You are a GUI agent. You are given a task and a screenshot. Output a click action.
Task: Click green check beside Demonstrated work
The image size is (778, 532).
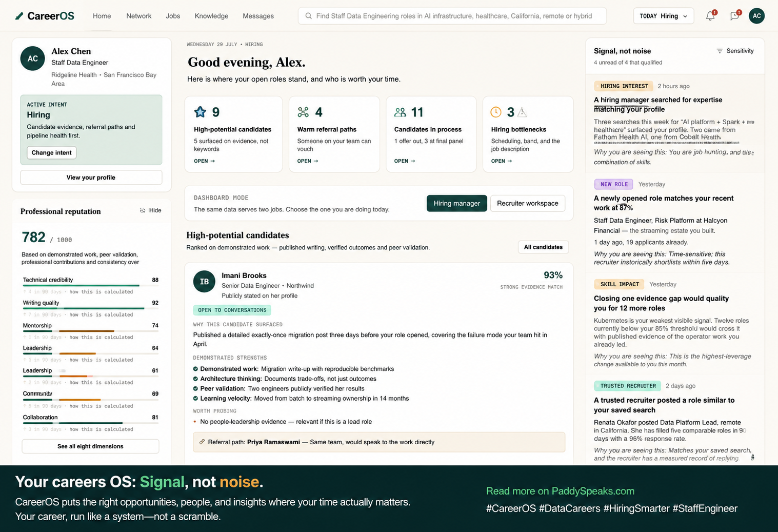(195, 369)
